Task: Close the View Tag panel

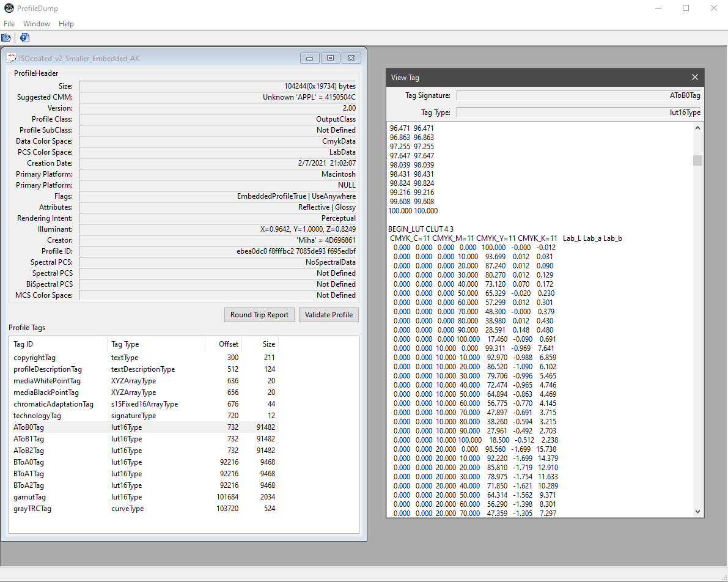Action: [694, 78]
